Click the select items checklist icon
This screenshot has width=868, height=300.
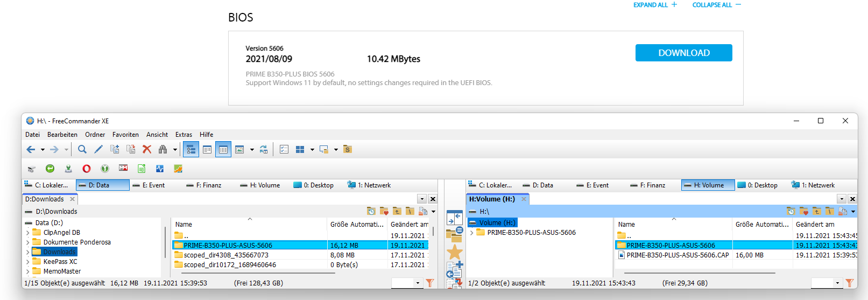(284, 150)
